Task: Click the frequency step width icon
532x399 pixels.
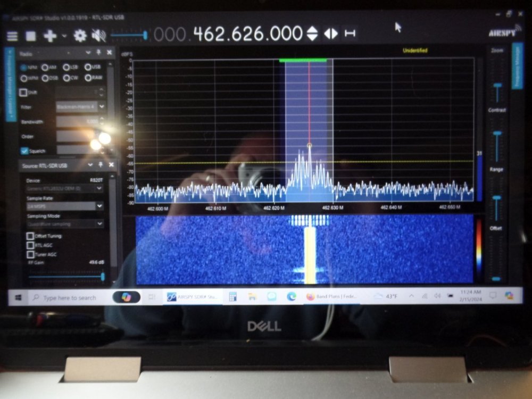Action: (350, 34)
